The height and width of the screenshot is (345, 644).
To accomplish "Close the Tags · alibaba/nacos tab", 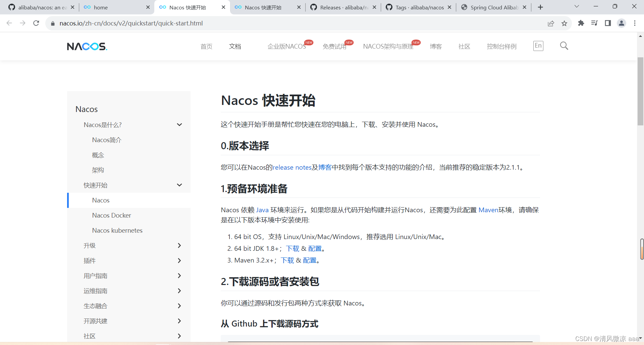I will [x=449, y=7].
